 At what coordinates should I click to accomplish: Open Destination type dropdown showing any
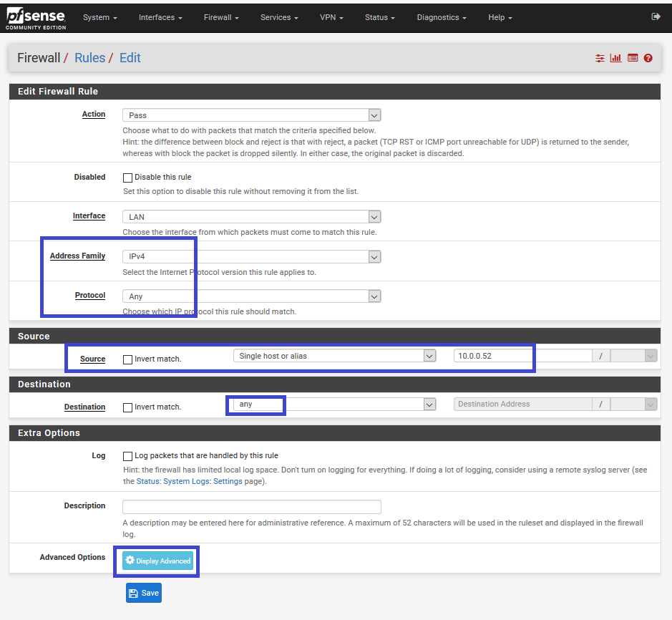[334, 404]
